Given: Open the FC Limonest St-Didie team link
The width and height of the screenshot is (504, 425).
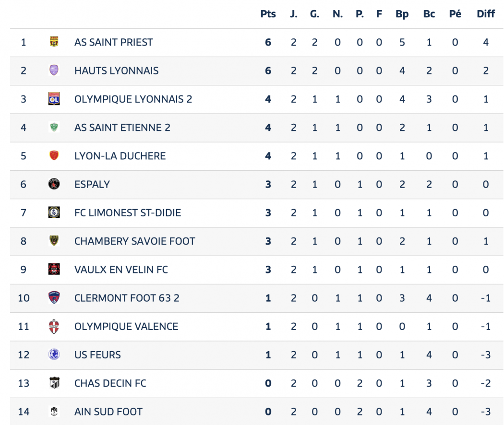Looking at the screenshot, I should (x=128, y=212).
